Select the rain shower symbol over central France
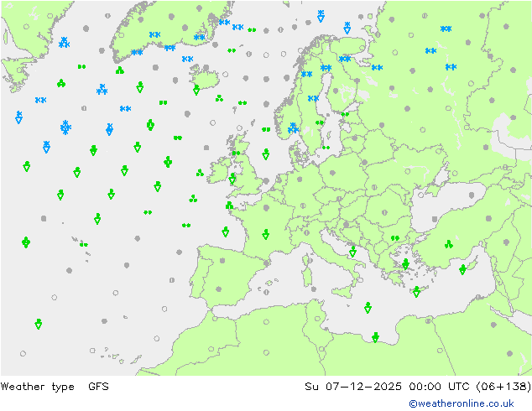Image resolution: width=532 pixels, height=411 pixels. [x=266, y=234]
